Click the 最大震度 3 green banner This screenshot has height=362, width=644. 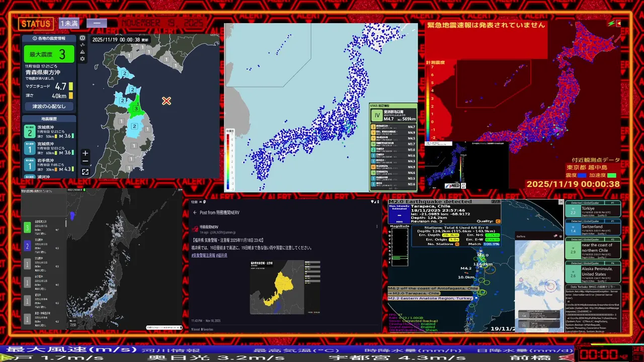pos(49,54)
